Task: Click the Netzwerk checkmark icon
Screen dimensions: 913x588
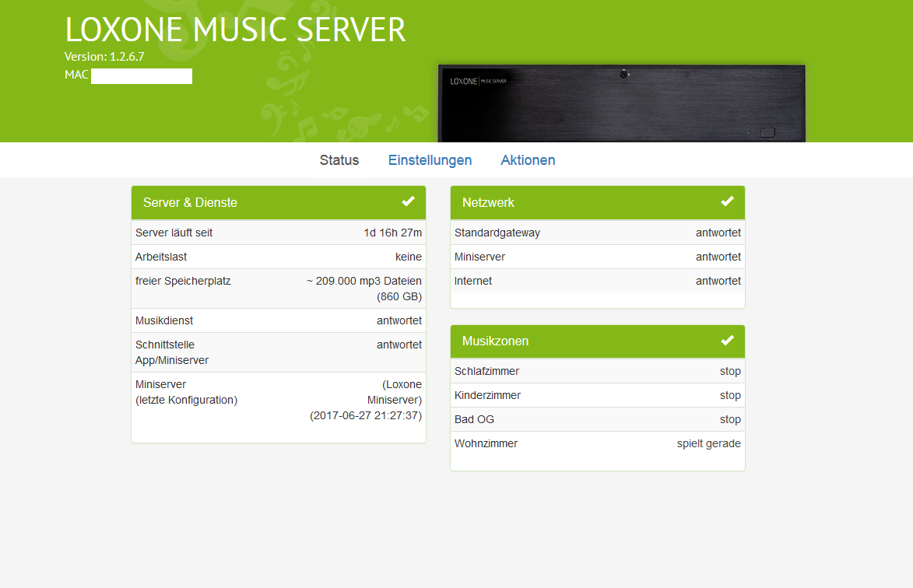Action: tap(727, 201)
